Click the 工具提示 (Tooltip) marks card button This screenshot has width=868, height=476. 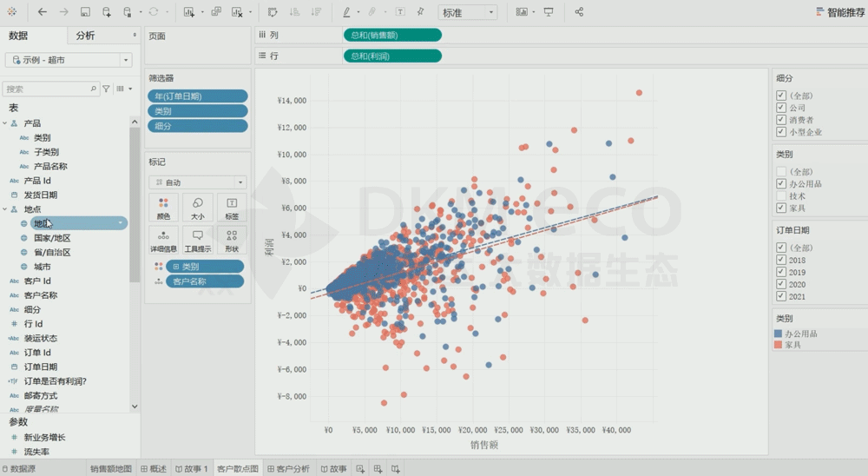198,240
